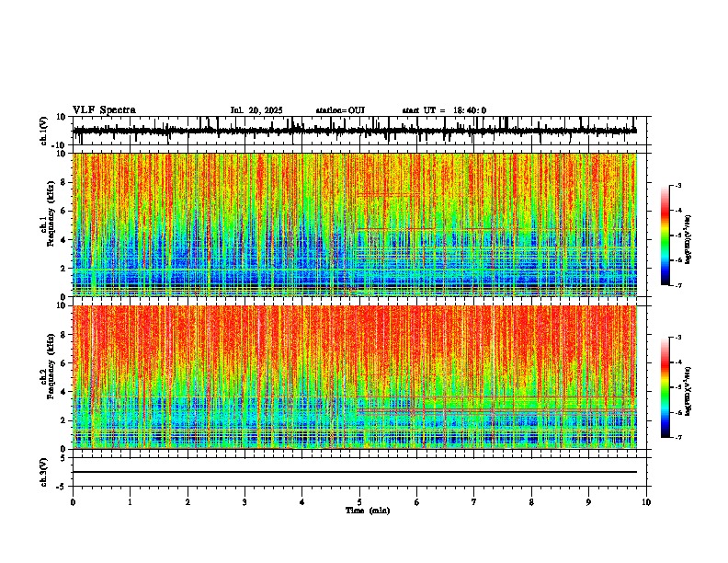Click the ch.2 spectrogram color scale bar
The height and width of the screenshot is (563, 728).
coord(665,387)
